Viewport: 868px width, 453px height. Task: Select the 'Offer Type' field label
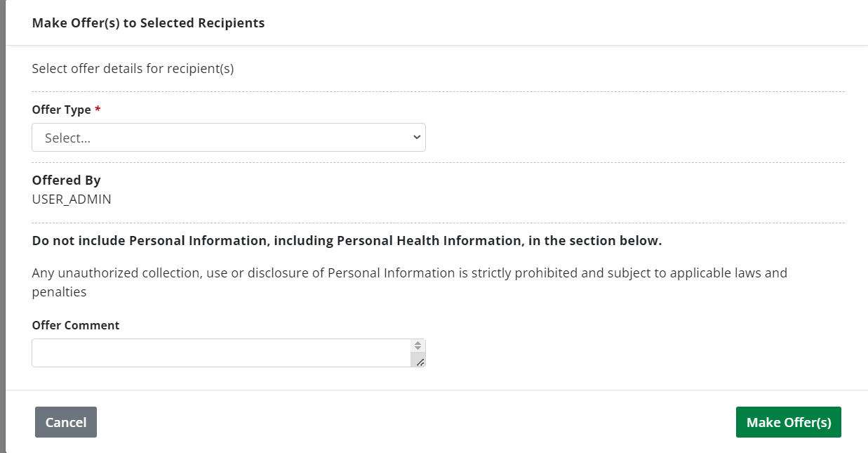(61, 110)
